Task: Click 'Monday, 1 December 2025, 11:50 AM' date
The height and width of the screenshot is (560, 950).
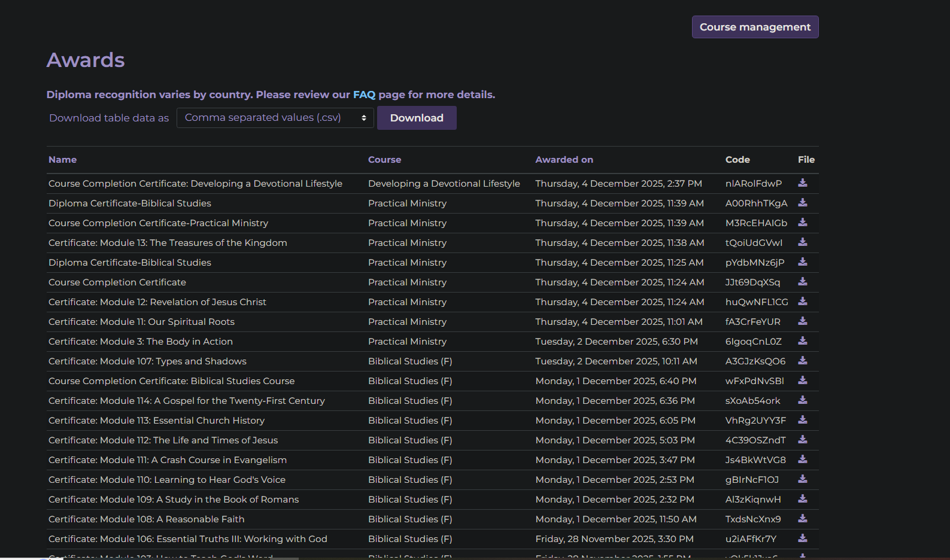Action: coord(616,519)
